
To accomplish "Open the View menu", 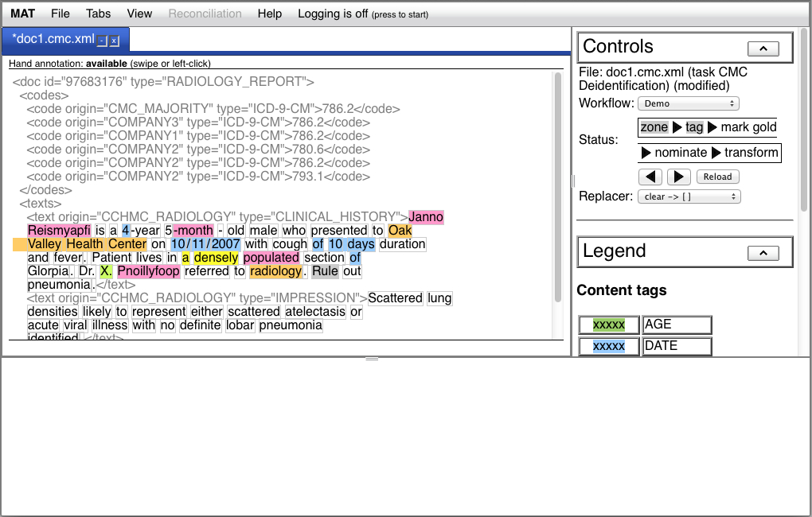I will click(139, 14).
